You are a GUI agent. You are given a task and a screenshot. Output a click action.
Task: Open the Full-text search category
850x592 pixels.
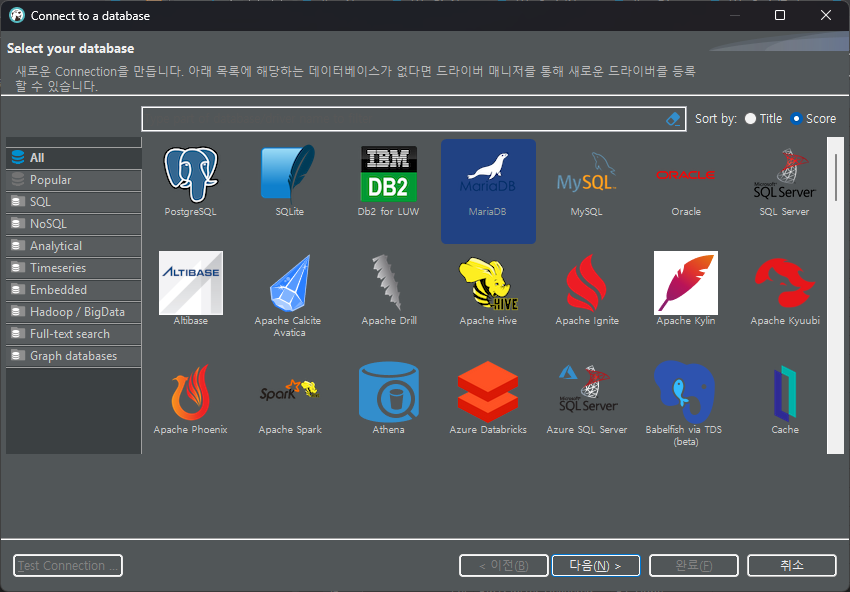tap(74, 334)
